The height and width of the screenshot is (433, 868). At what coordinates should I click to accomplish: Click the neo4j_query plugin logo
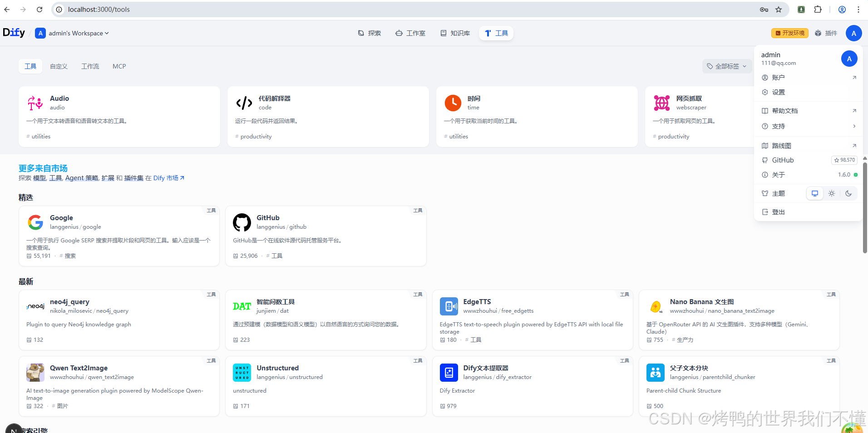click(x=35, y=306)
